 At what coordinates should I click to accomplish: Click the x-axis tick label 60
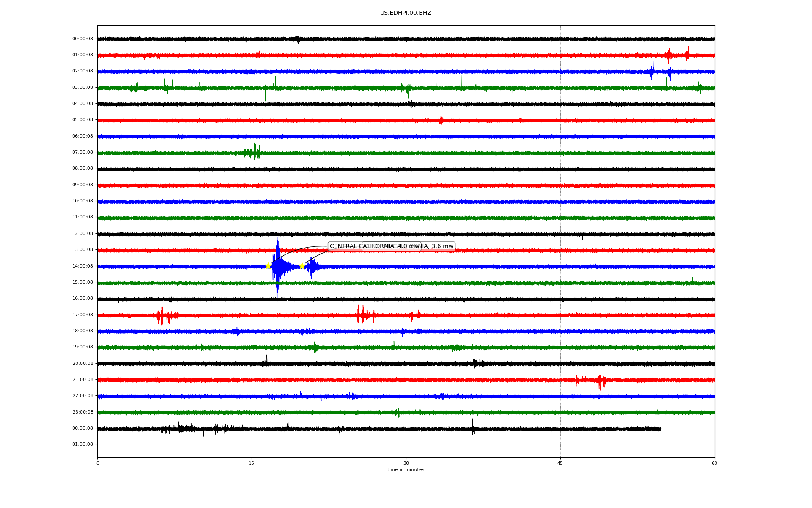714,463
